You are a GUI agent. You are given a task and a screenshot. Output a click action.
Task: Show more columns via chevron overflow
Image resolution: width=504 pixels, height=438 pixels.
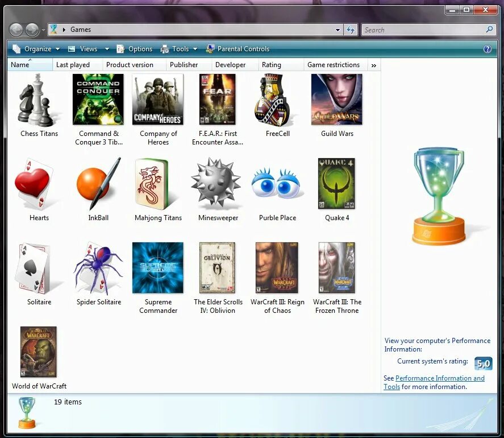click(373, 65)
